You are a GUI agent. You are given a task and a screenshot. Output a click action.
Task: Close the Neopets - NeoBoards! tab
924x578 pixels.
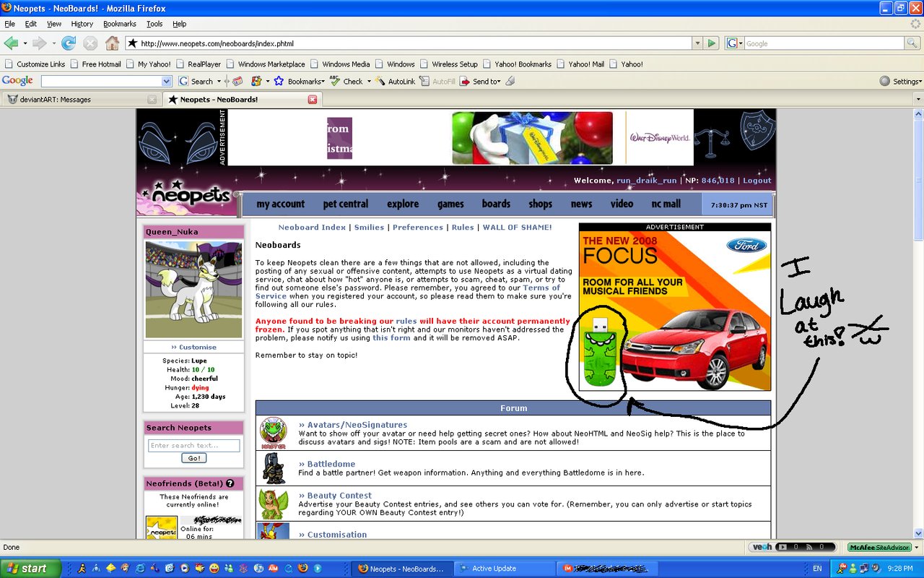click(x=313, y=99)
